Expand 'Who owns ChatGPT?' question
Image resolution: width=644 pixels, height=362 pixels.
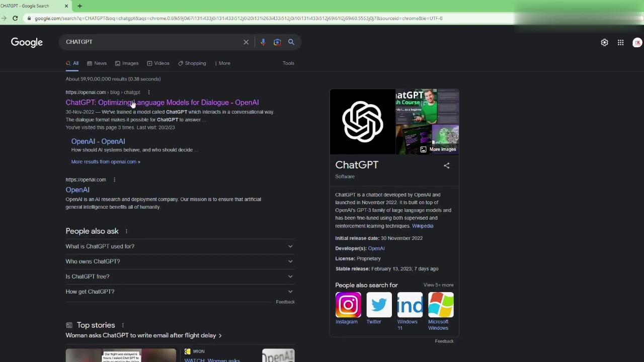(x=180, y=261)
